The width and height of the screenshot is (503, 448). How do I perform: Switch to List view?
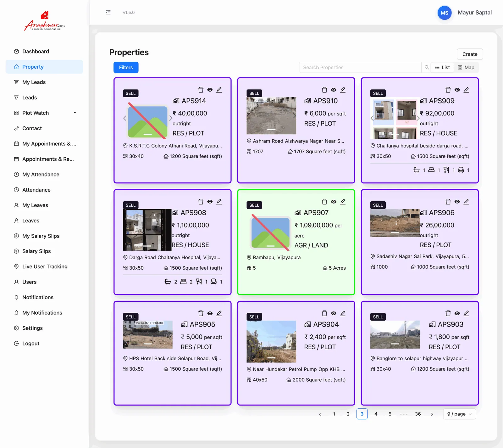(443, 67)
